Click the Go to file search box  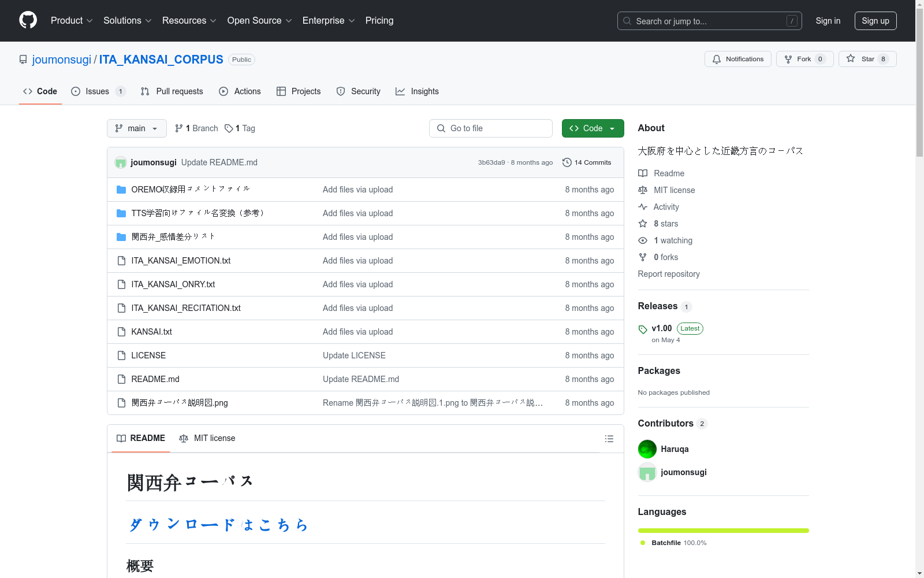(x=491, y=128)
